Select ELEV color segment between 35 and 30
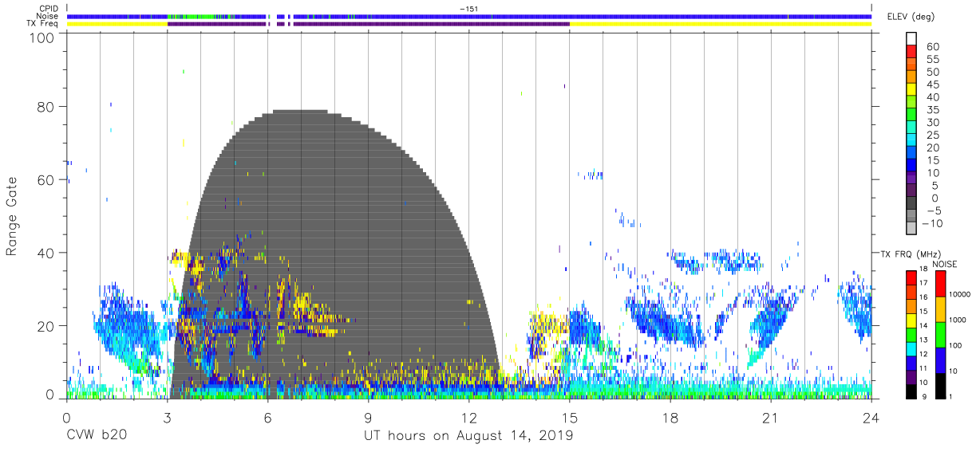 (911, 115)
